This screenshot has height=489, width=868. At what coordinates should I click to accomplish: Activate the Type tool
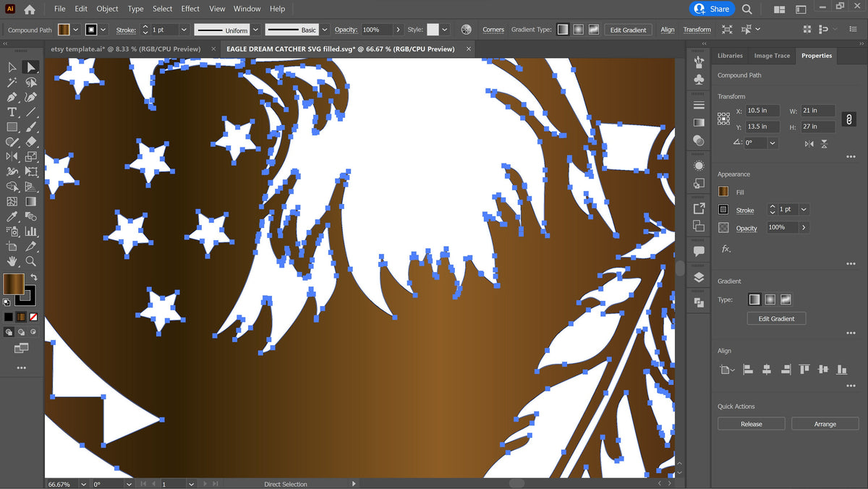click(x=12, y=112)
